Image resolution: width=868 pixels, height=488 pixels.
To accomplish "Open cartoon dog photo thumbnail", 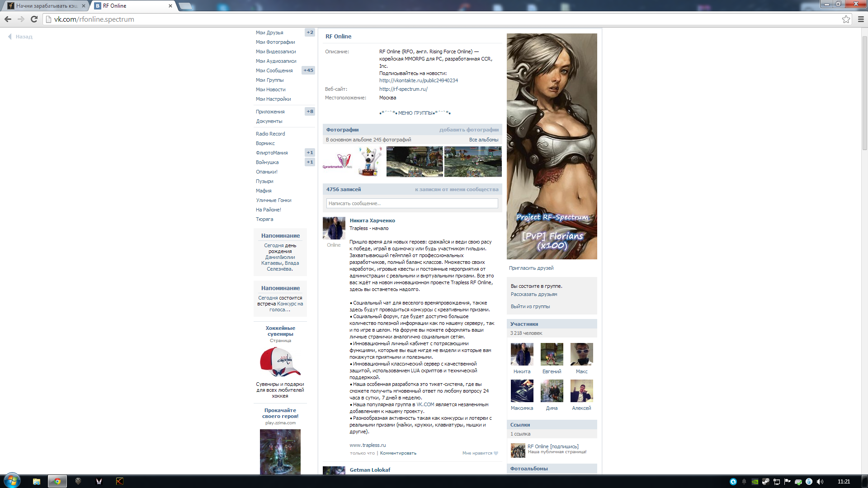I will click(370, 161).
